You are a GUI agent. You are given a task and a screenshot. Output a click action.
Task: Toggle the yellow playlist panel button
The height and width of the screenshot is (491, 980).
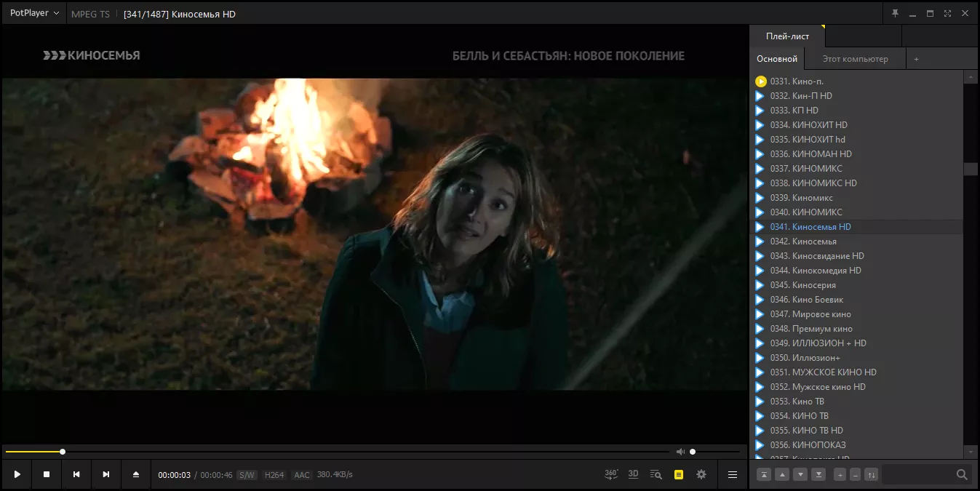click(679, 474)
